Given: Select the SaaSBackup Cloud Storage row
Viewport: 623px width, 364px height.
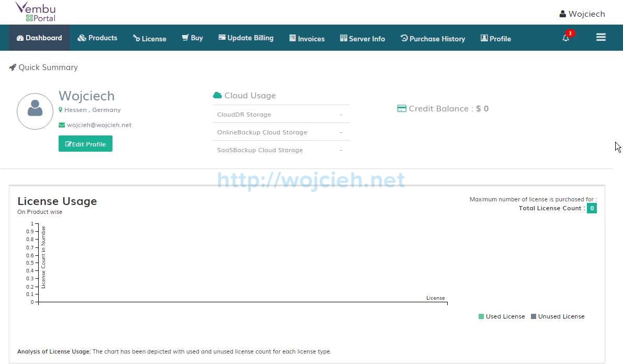Looking at the screenshot, I should click(281, 150).
